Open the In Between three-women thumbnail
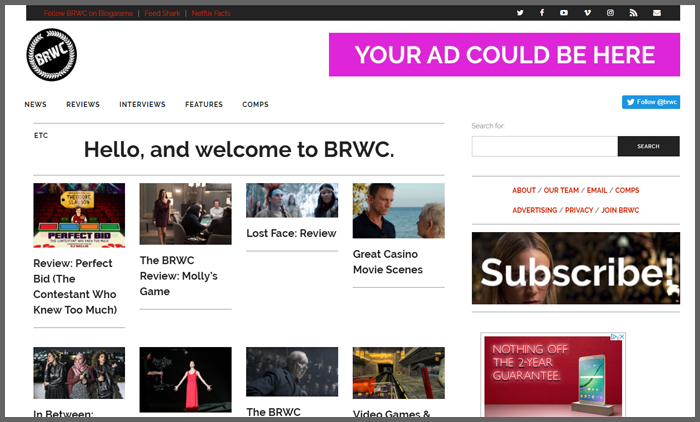700x422 pixels. [x=79, y=373]
